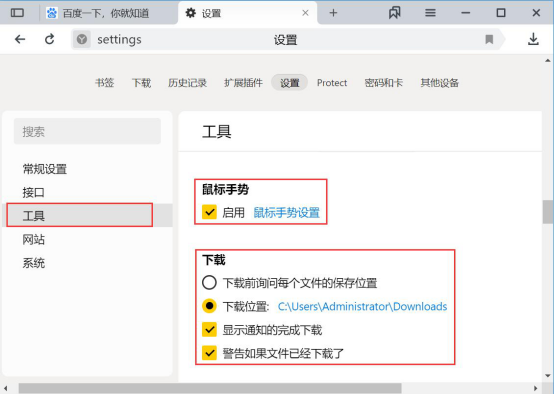Go to 密码和卡
The image size is (554, 395).
[384, 83]
